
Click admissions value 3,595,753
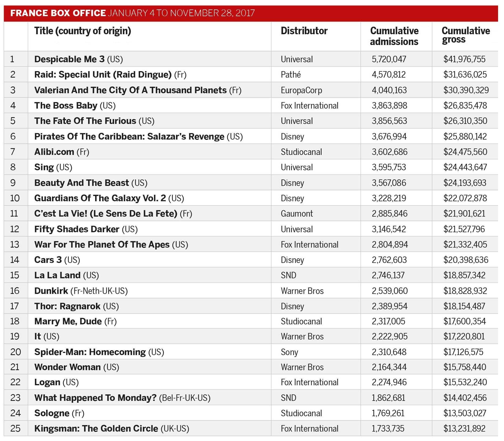[389, 167]
